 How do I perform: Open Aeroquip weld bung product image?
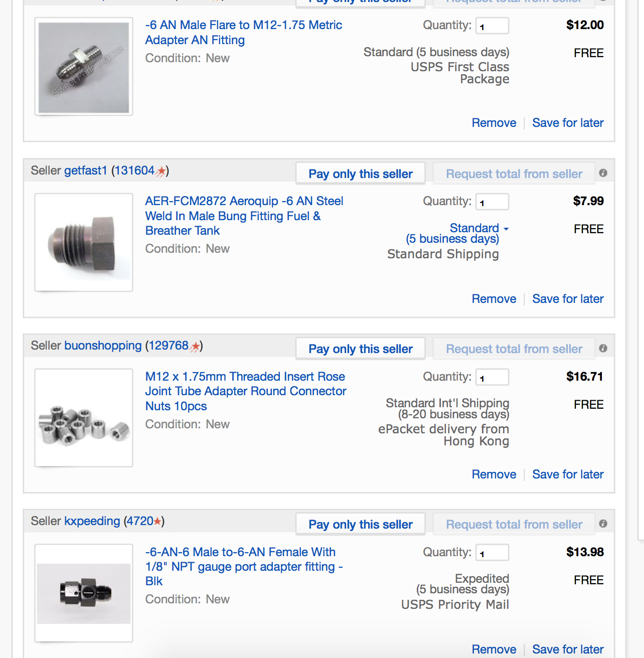84,242
